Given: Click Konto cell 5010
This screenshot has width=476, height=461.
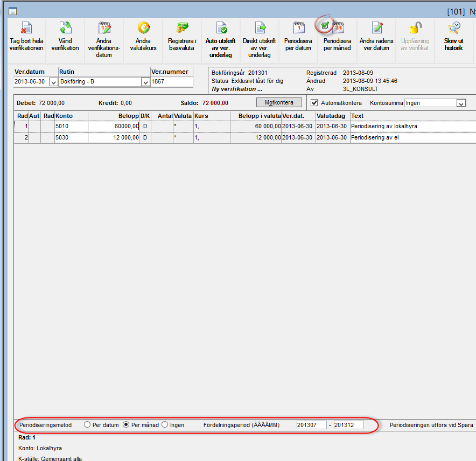Looking at the screenshot, I should pos(71,127).
